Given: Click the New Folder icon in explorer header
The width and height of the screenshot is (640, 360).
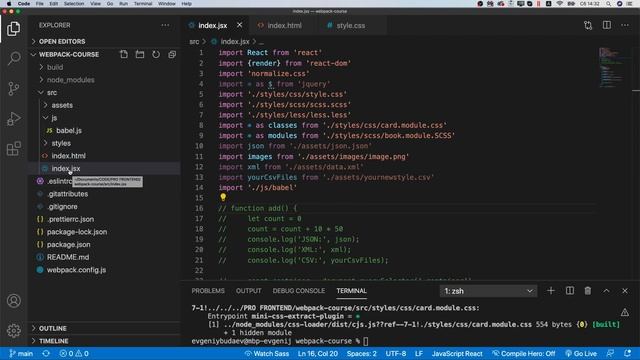Looking at the screenshot, I should click(x=140, y=54).
